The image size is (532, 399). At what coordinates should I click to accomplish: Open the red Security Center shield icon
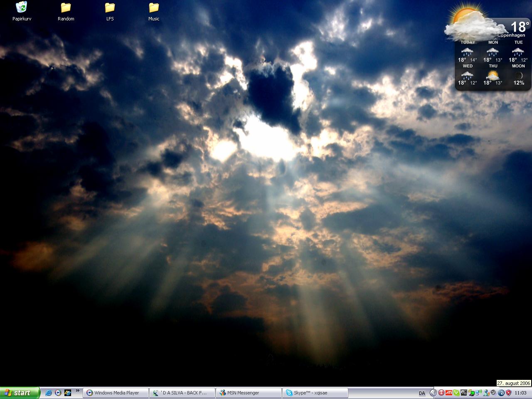pos(508,393)
